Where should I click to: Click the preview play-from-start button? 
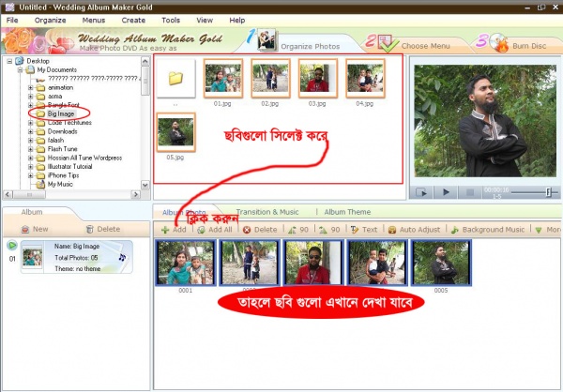(x=421, y=192)
